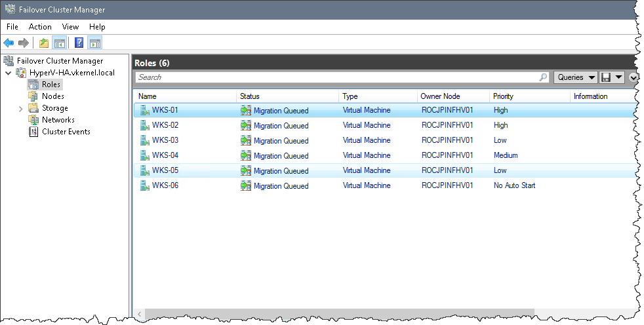The width and height of the screenshot is (644, 325).
Task: Open the save query dropdown arrow
Action: (x=618, y=77)
